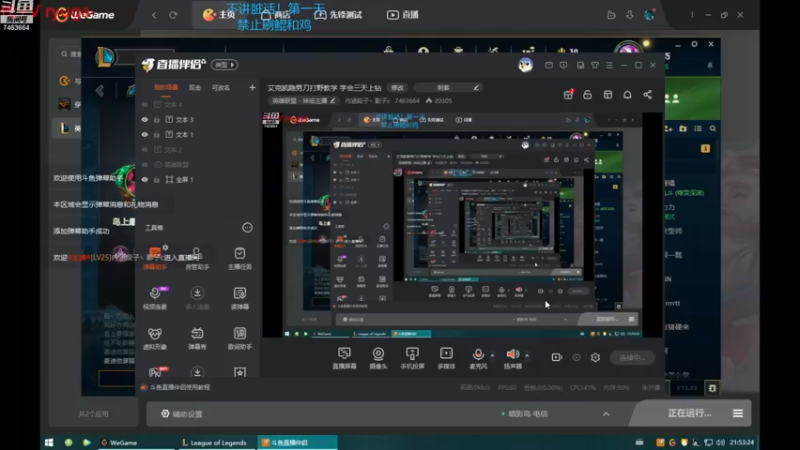Open the WeGame 先锋测试 tab
Image resolution: width=800 pixels, height=450 pixels.
(x=338, y=15)
